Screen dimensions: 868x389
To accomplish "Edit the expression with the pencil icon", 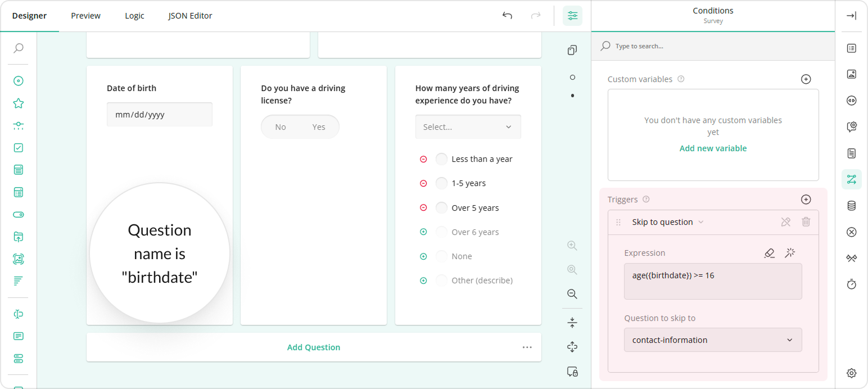I will click(x=769, y=253).
